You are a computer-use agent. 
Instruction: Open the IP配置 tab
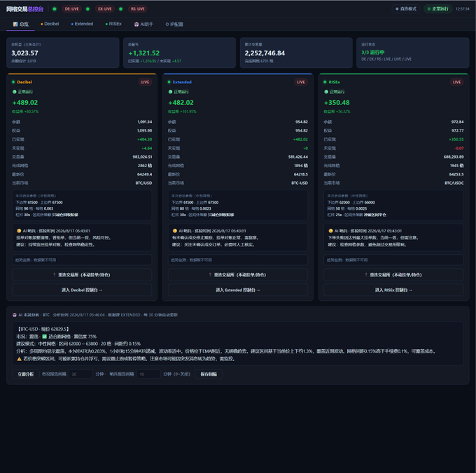(x=174, y=24)
